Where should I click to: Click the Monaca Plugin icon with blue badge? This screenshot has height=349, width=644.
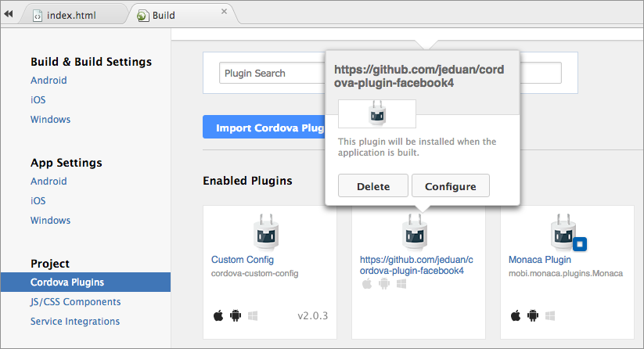pyautogui.click(x=566, y=232)
